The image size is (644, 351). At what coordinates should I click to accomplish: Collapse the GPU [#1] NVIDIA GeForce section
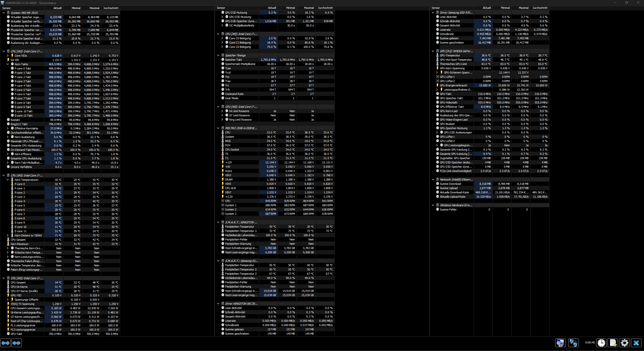pyautogui.click(x=433, y=51)
